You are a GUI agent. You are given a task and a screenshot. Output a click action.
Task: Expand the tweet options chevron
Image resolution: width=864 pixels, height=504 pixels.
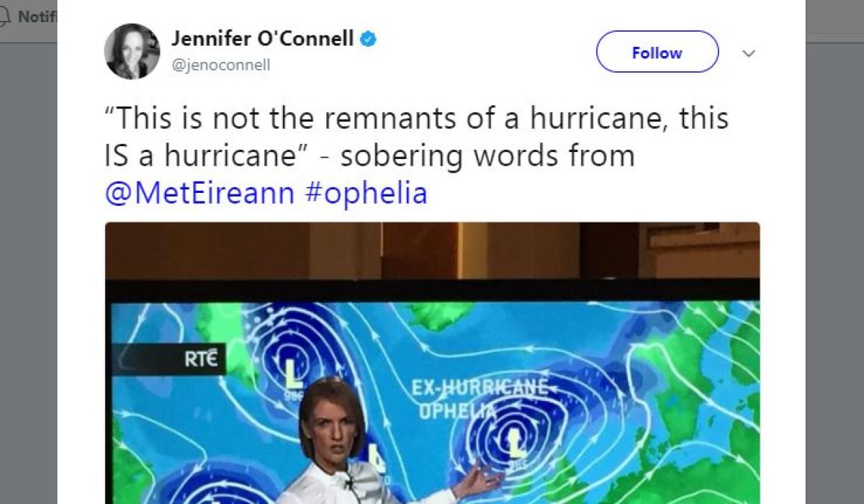point(749,53)
